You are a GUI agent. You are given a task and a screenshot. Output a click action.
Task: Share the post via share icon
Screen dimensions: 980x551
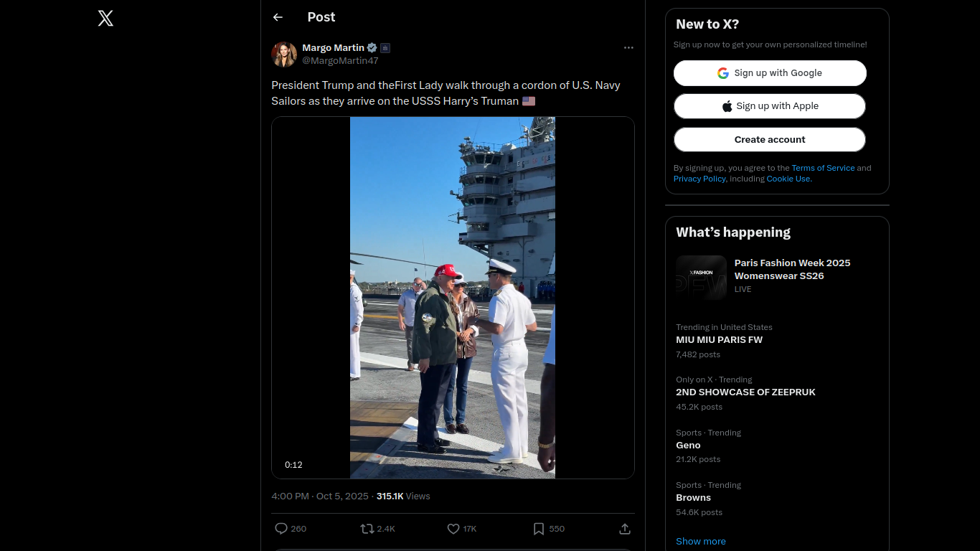(625, 529)
